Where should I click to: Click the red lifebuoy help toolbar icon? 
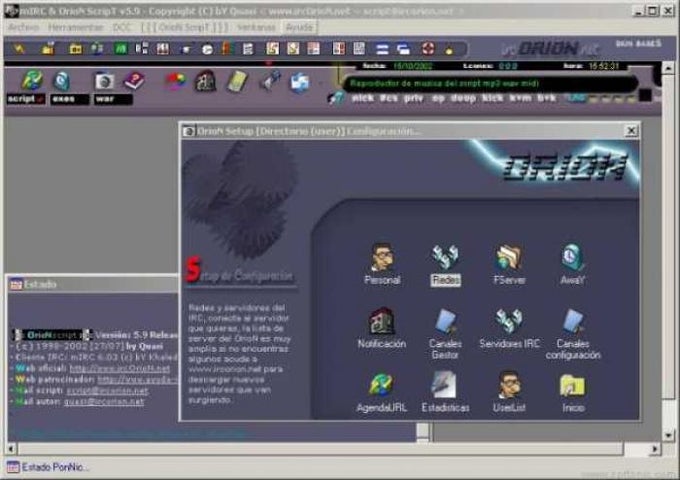click(428, 49)
